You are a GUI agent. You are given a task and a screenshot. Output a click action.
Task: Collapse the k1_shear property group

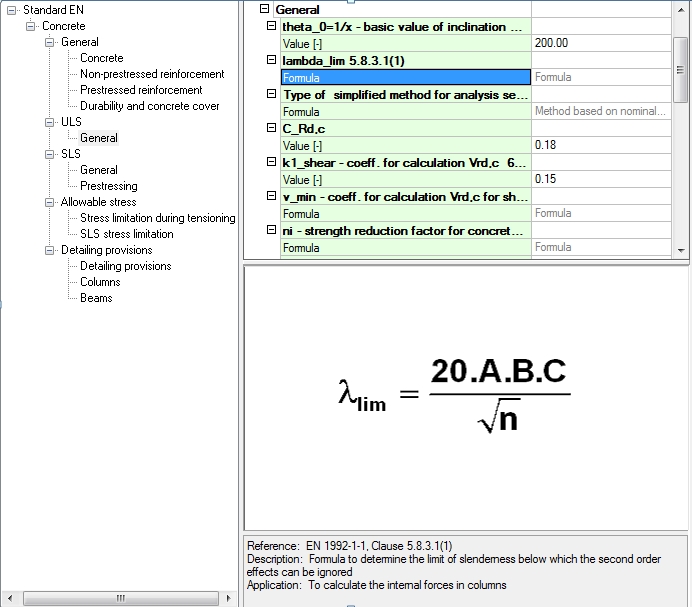[271, 162]
